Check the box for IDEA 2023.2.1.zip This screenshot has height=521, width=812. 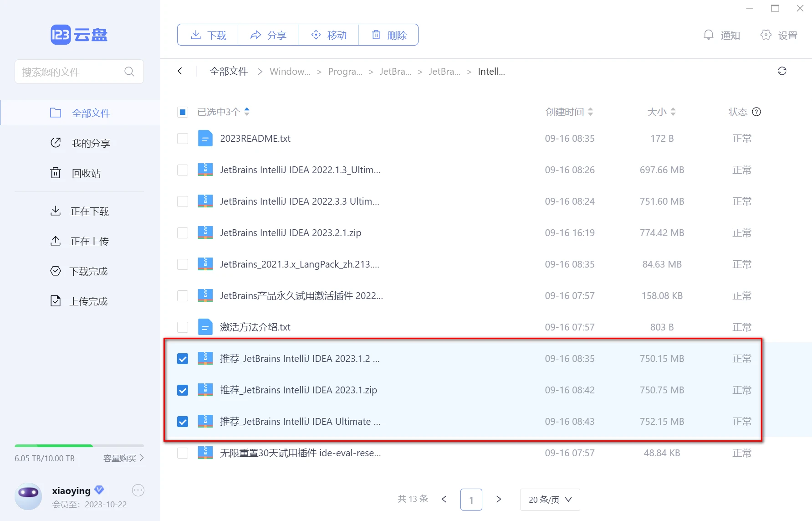(183, 232)
